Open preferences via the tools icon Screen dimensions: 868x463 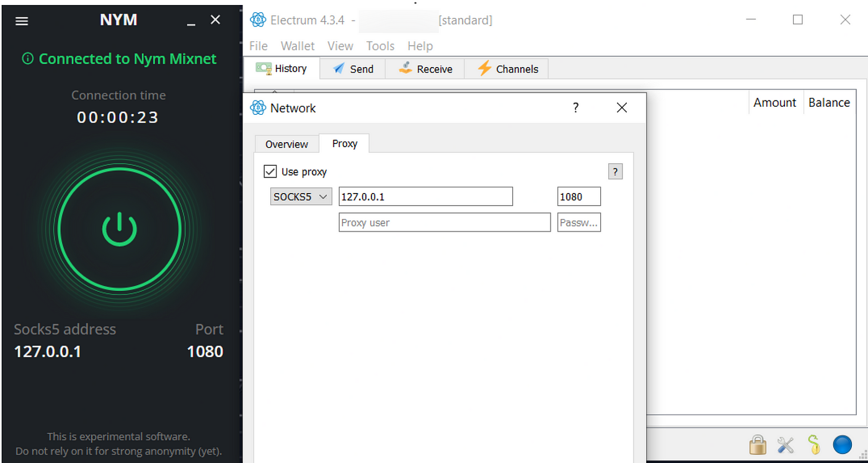[x=786, y=444]
